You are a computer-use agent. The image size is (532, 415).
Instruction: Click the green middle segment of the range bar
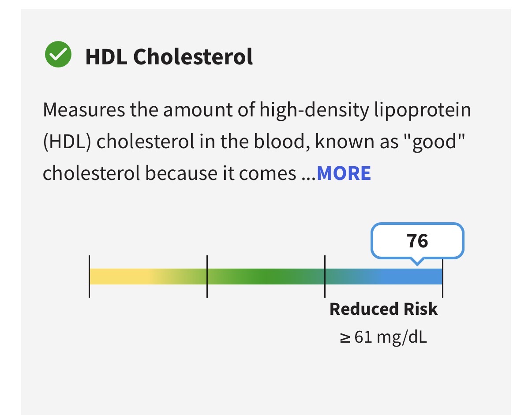click(x=266, y=277)
